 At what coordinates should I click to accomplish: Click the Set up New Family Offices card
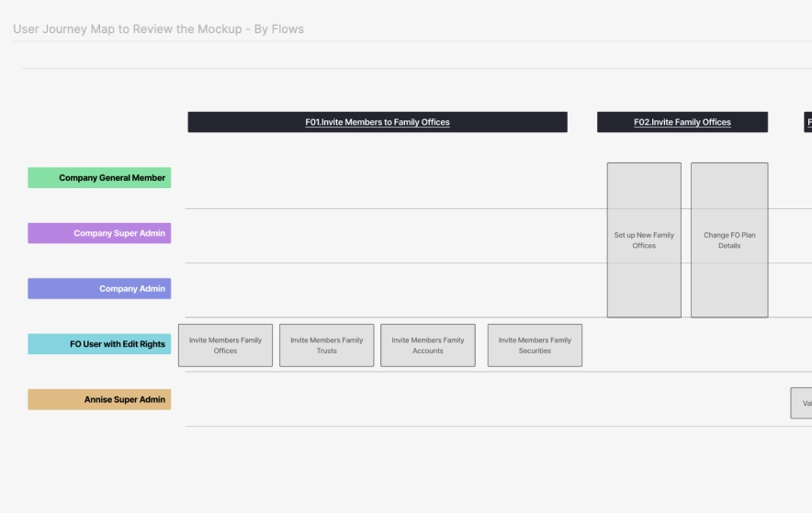644,240
